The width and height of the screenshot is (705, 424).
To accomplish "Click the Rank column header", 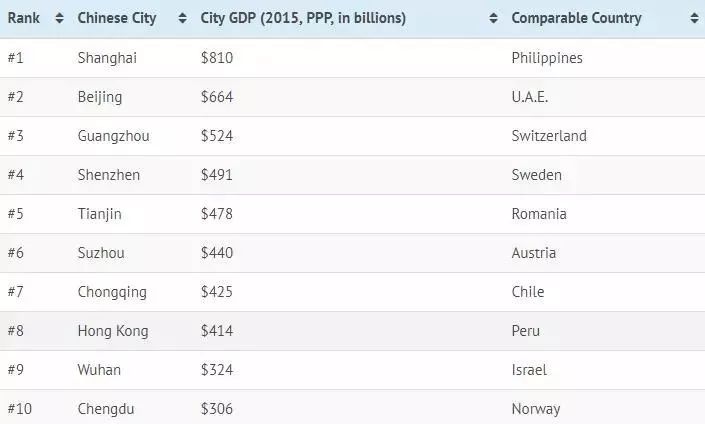I will (24, 19).
